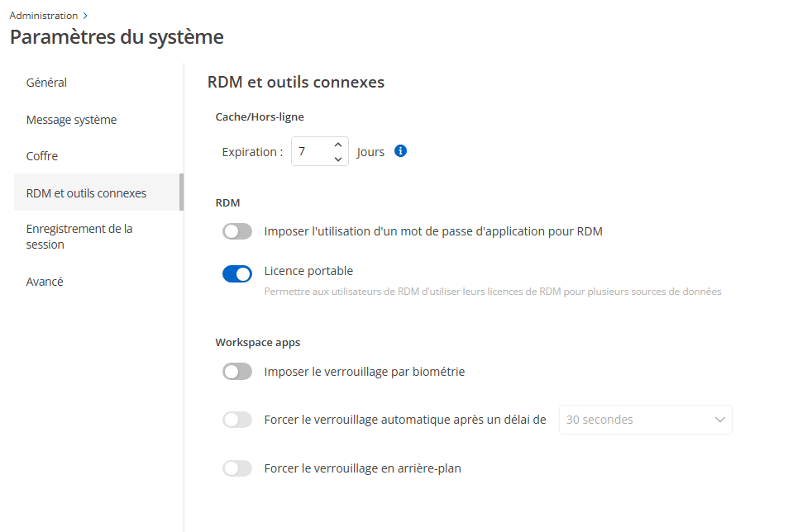788x532 pixels.
Task: Open the Général settings section
Action: pos(46,83)
